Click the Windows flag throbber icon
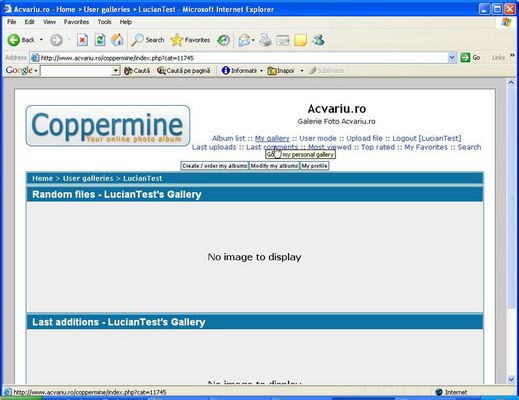Viewport: 519px width, 400px height. tap(506, 22)
